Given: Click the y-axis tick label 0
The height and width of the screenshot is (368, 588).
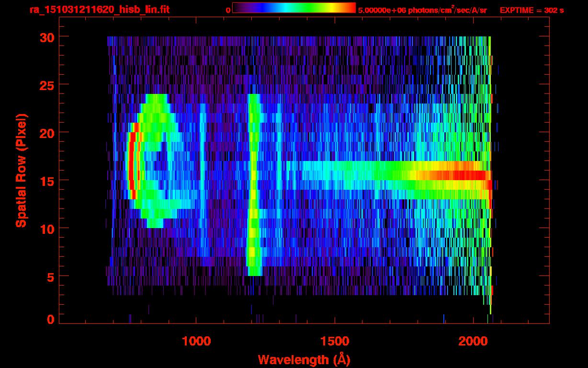Looking at the screenshot, I should (x=51, y=319).
